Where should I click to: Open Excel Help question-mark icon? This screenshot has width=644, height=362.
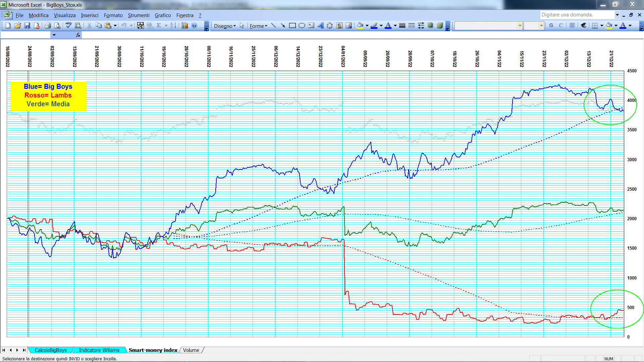[194, 26]
